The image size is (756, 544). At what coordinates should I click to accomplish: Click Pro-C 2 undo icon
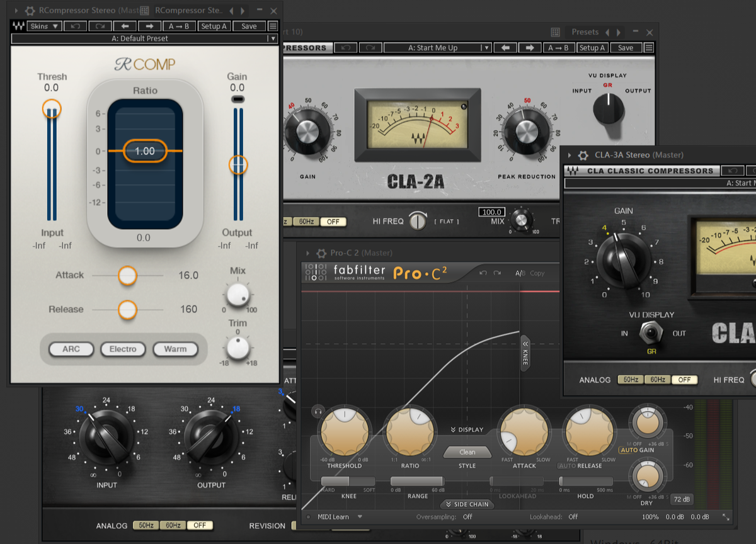(483, 273)
